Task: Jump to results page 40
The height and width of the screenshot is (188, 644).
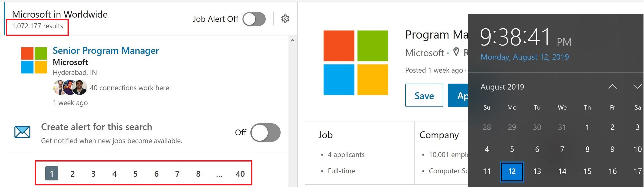Action: pyautogui.click(x=240, y=174)
